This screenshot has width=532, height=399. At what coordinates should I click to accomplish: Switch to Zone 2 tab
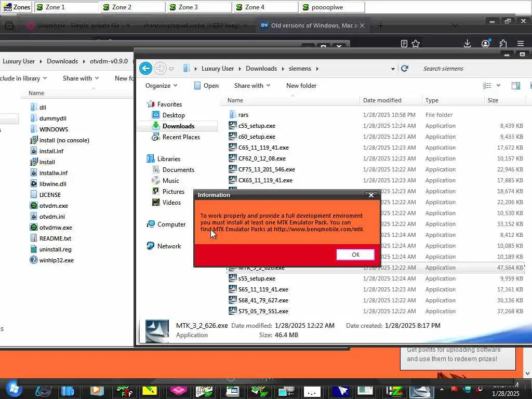pos(132,7)
